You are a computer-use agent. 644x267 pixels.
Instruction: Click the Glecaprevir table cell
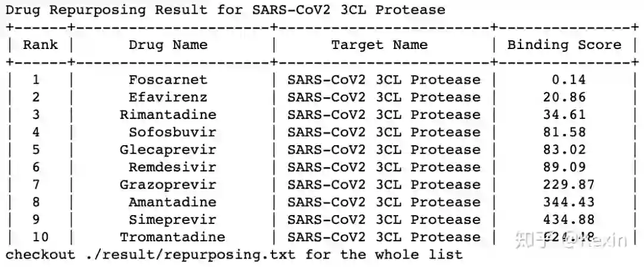(168, 149)
